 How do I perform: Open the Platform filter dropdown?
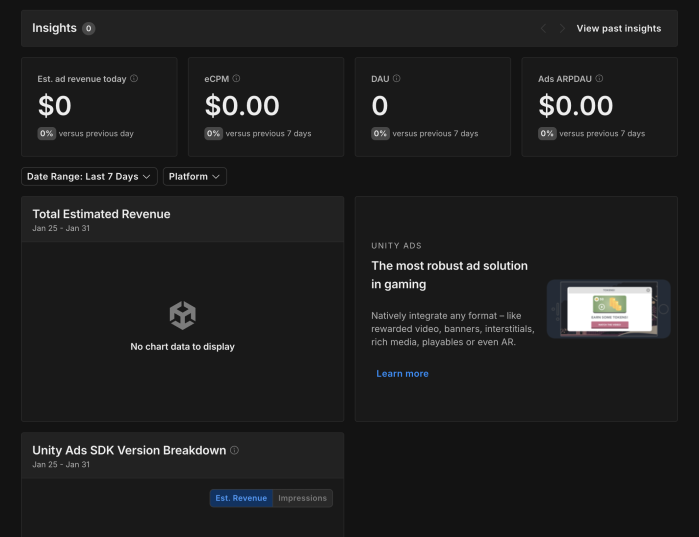[195, 176]
